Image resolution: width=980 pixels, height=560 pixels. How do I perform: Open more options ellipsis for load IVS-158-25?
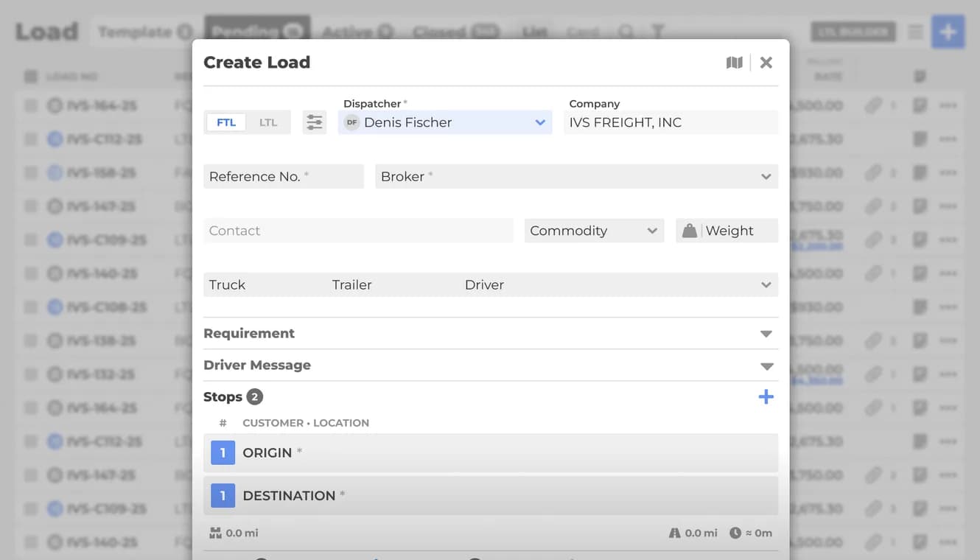click(948, 172)
